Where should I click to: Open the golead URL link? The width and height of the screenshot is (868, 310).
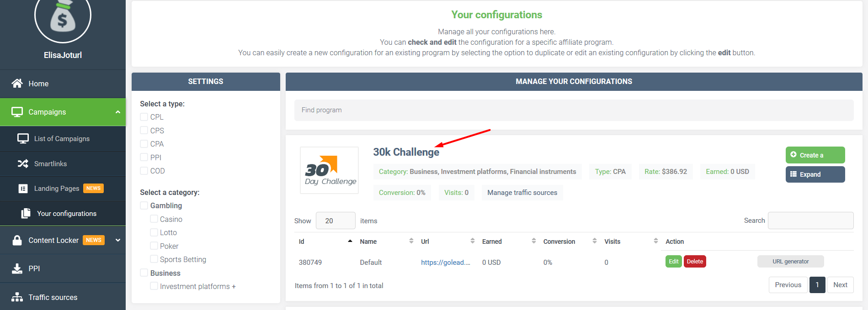click(x=445, y=263)
